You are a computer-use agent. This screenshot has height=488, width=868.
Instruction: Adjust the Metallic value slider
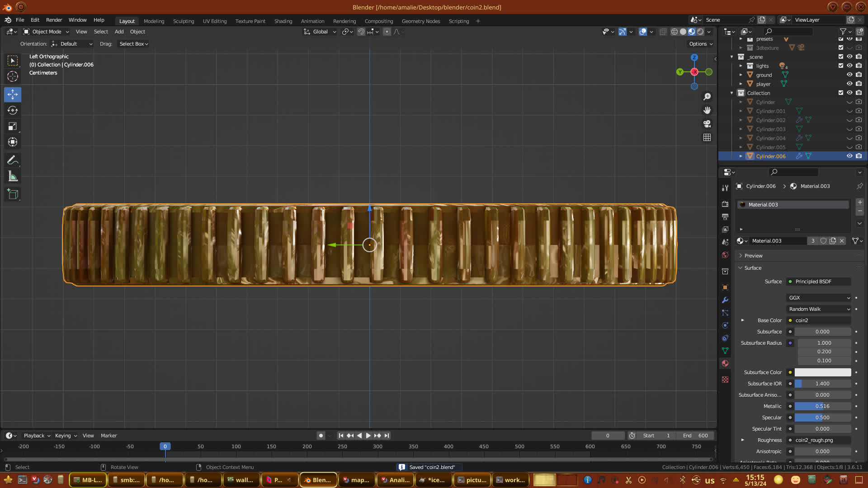[822, 406]
